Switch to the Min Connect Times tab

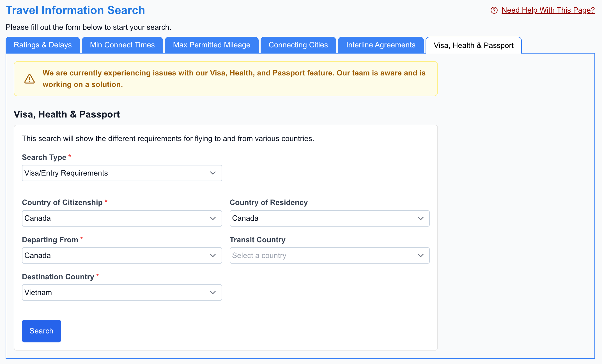pos(122,45)
